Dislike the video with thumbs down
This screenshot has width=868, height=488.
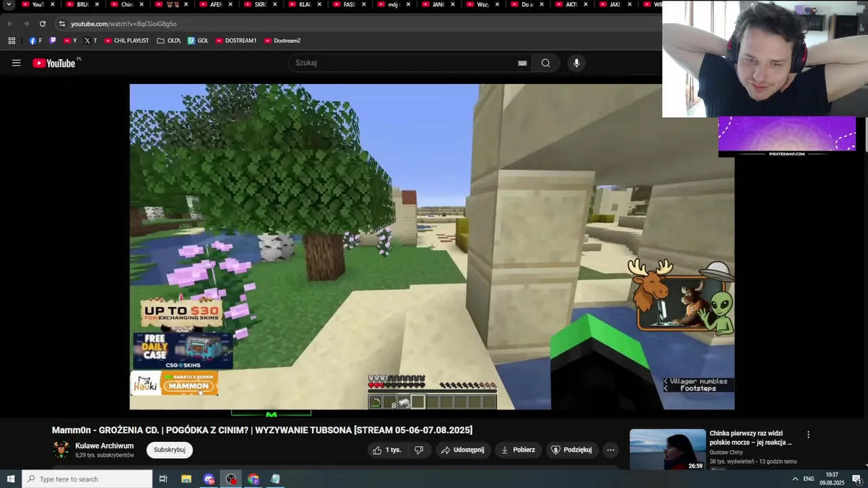(x=418, y=450)
